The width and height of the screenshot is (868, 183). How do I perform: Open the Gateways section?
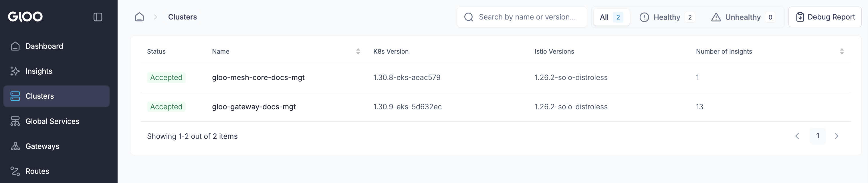pos(56,146)
